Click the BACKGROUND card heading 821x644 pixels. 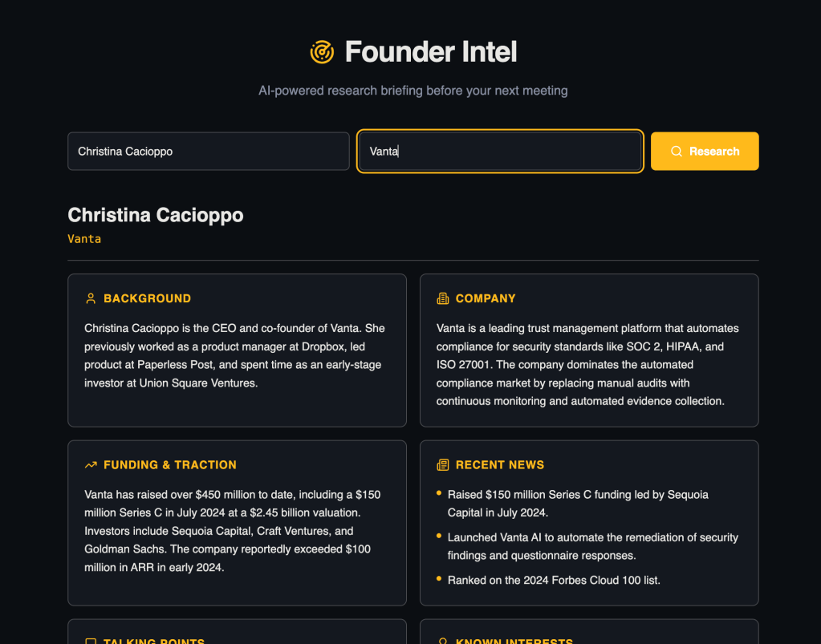pos(147,298)
